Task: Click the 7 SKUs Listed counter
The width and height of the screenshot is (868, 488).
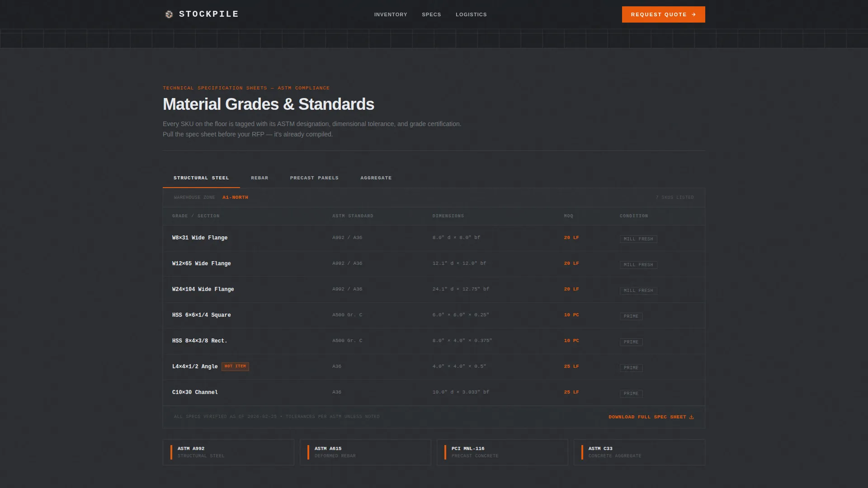Action: pos(675,197)
